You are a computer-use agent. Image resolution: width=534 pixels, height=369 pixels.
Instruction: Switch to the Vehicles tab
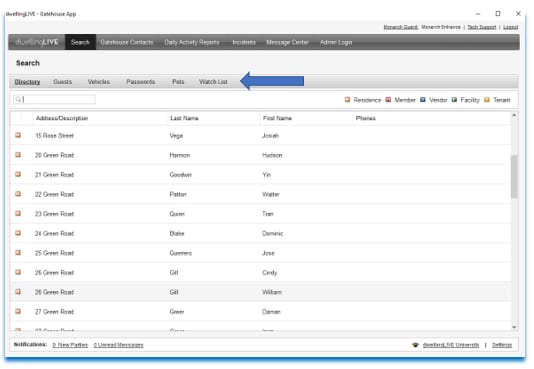pyautogui.click(x=99, y=82)
